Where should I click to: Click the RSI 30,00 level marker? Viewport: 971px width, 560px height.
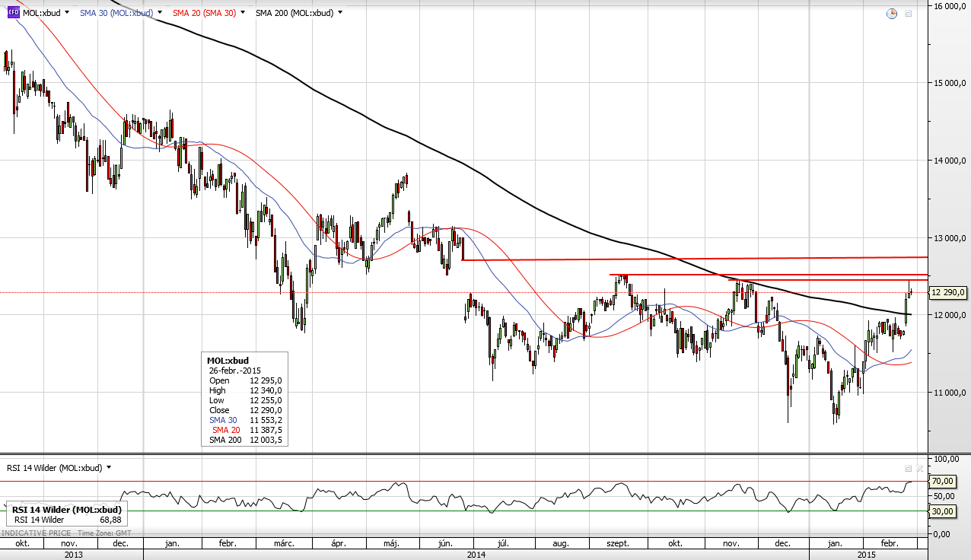pos(943,511)
